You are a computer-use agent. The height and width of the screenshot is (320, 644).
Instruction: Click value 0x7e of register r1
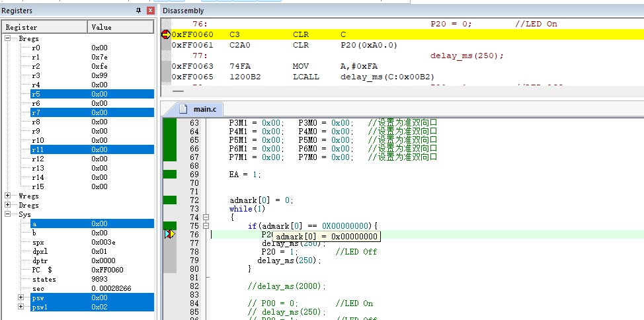tap(99, 57)
